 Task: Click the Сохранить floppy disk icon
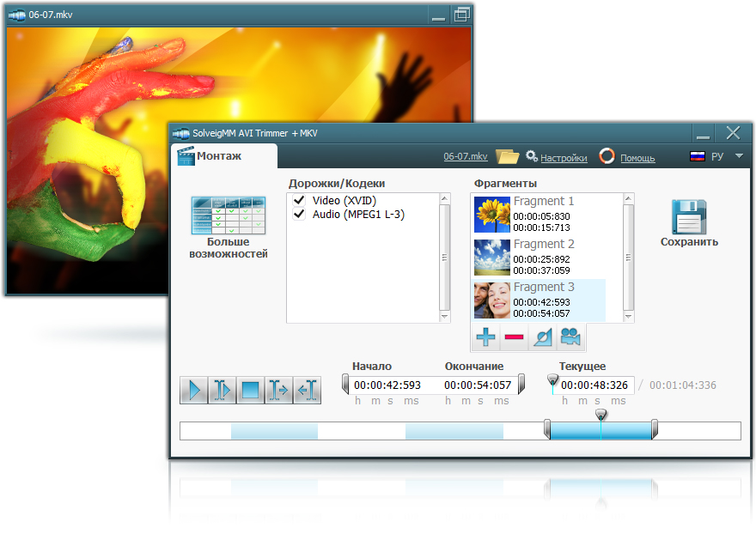pyautogui.click(x=689, y=216)
